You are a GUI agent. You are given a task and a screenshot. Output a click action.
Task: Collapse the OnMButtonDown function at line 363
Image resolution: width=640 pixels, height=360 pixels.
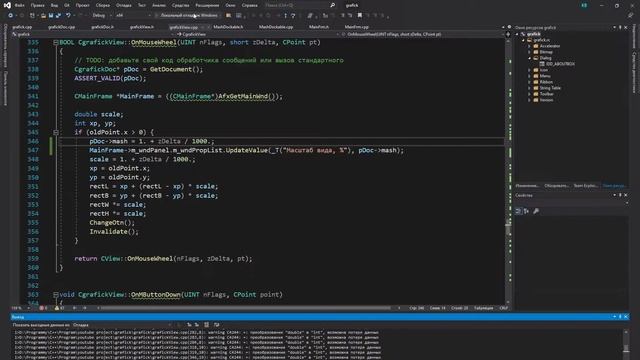56,294
